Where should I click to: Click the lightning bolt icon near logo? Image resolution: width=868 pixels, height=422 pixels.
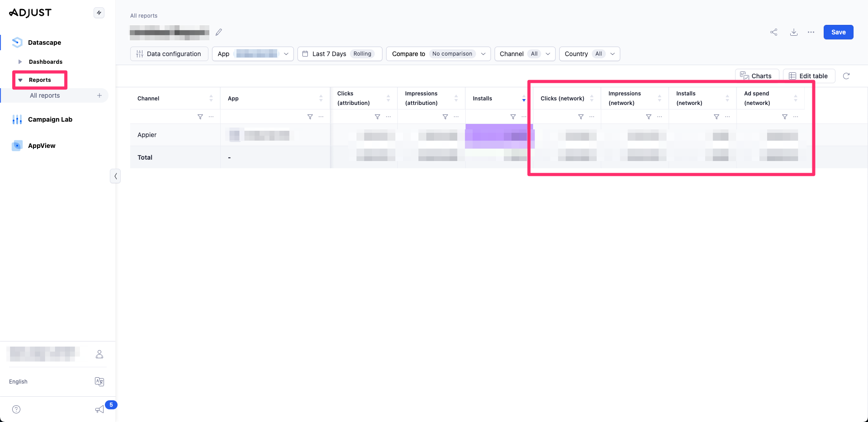click(99, 13)
